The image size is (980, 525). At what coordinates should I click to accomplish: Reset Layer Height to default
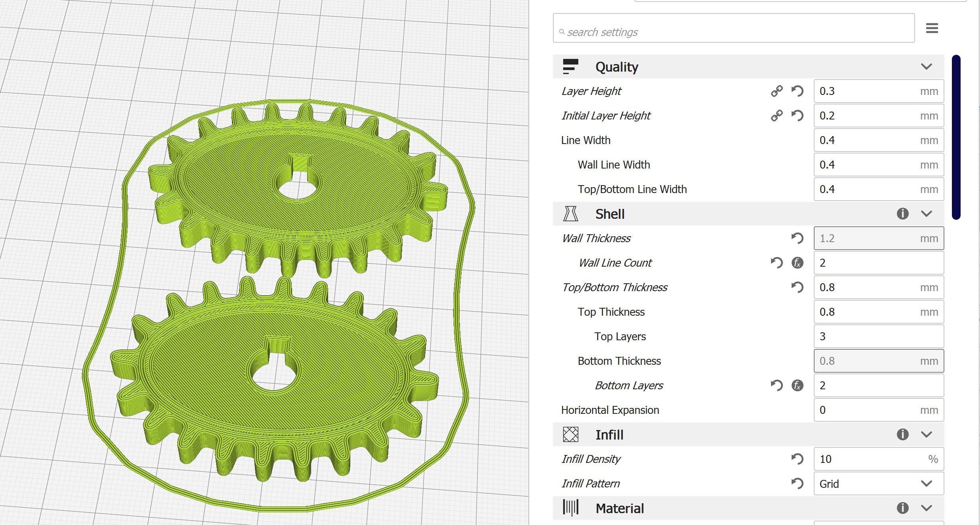797,91
